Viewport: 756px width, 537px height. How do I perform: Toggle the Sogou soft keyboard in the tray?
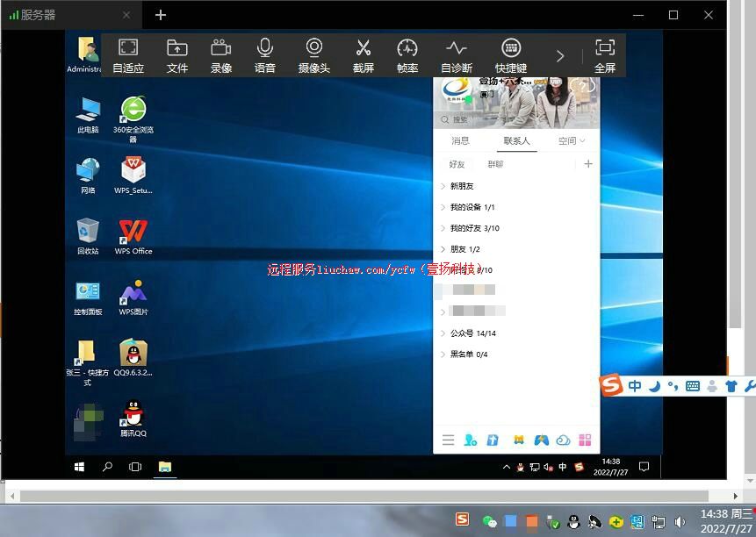pos(692,386)
